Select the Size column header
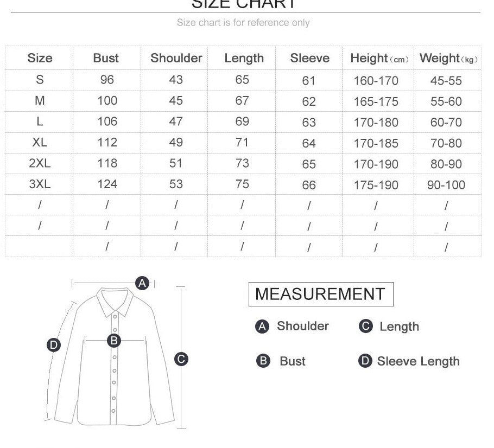494x448 pixels. (40, 58)
